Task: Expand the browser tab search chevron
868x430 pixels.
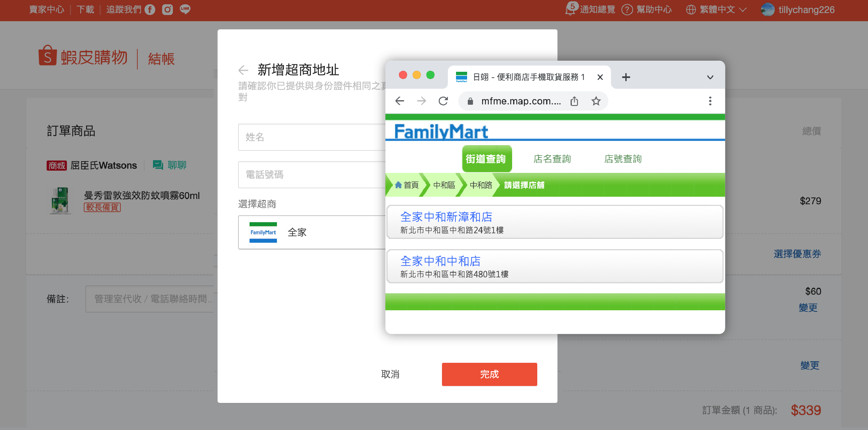Action: pyautogui.click(x=710, y=77)
